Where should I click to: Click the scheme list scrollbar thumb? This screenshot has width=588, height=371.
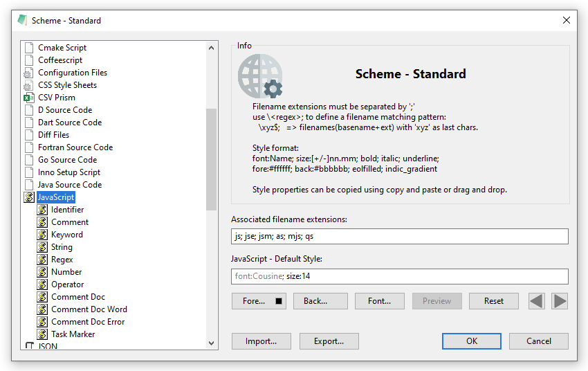click(x=211, y=159)
